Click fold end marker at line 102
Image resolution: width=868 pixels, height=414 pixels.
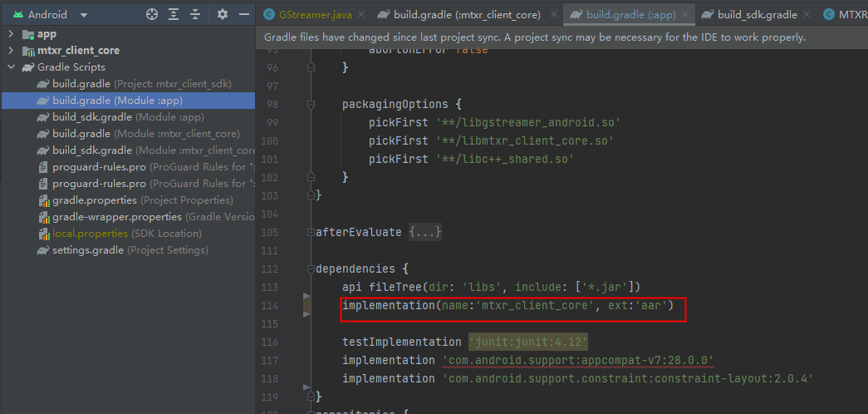[x=311, y=177]
